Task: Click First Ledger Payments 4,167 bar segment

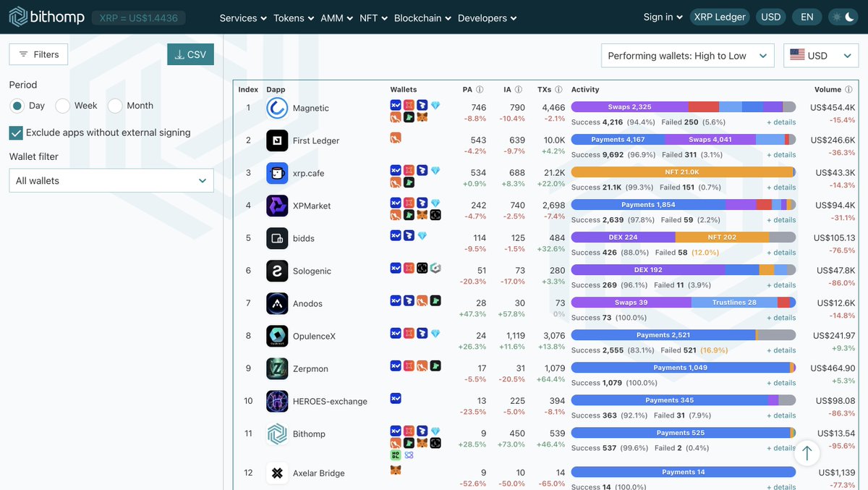Action: point(618,140)
